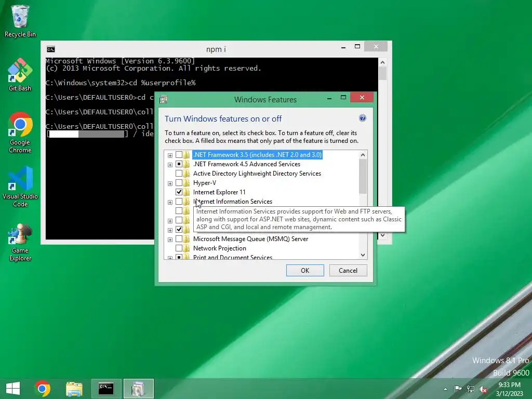
Task: Open the Google Chrome desktop shortcut
Action: (x=20, y=132)
